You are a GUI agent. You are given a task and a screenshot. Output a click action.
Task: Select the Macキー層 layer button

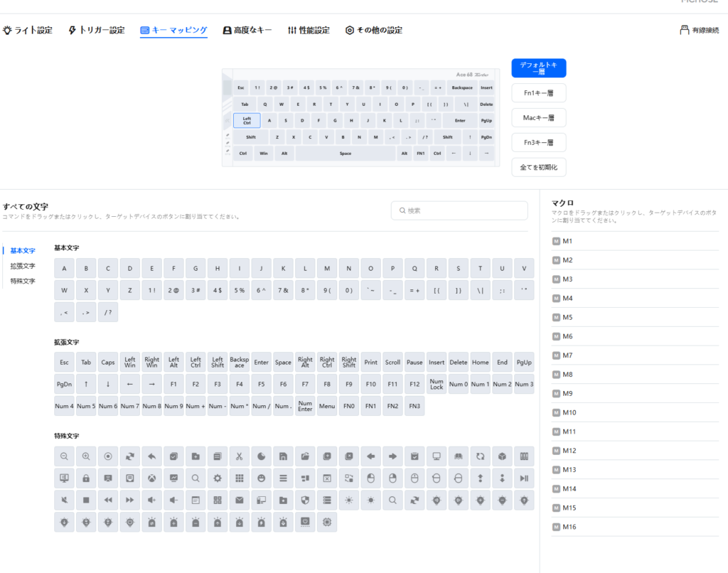click(538, 117)
